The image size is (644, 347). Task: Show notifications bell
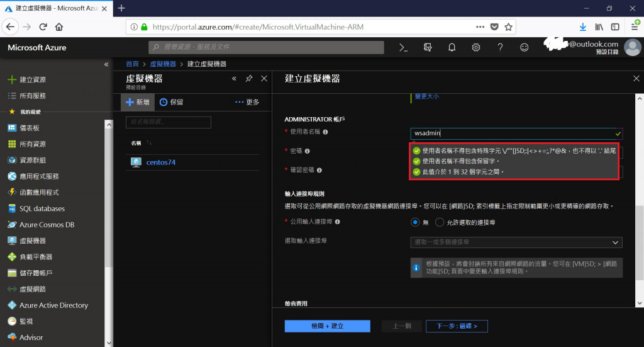coord(452,47)
